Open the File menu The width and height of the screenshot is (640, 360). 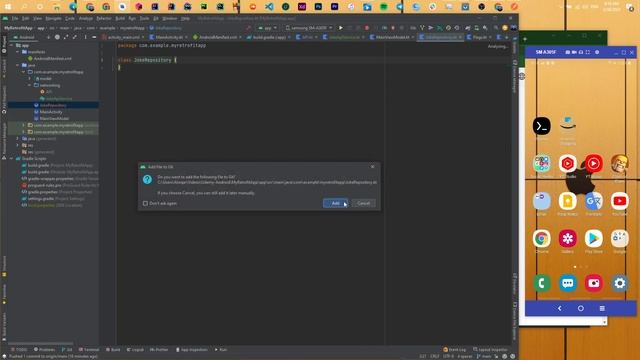coord(15,18)
